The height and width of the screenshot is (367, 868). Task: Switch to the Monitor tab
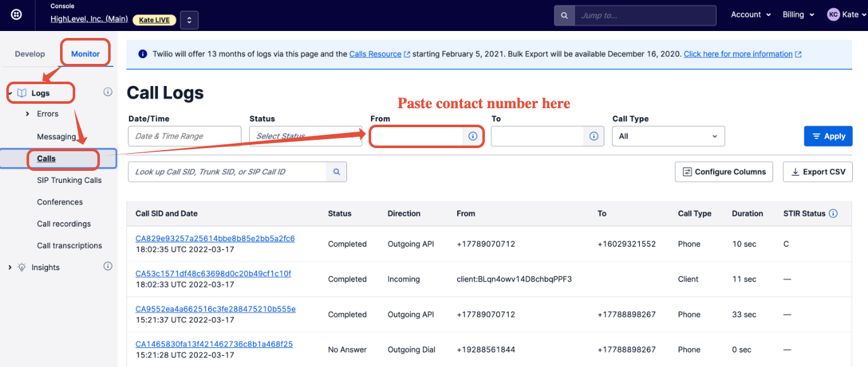(85, 54)
